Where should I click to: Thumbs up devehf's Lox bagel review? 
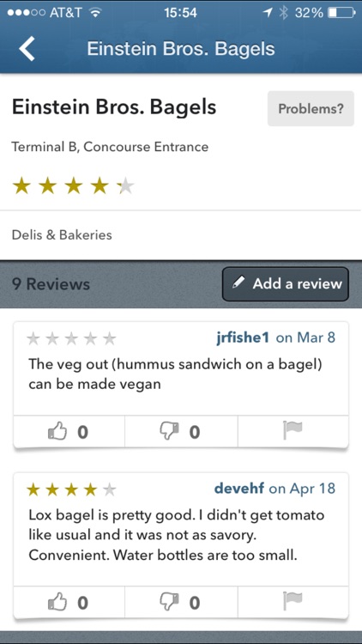coord(69,602)
